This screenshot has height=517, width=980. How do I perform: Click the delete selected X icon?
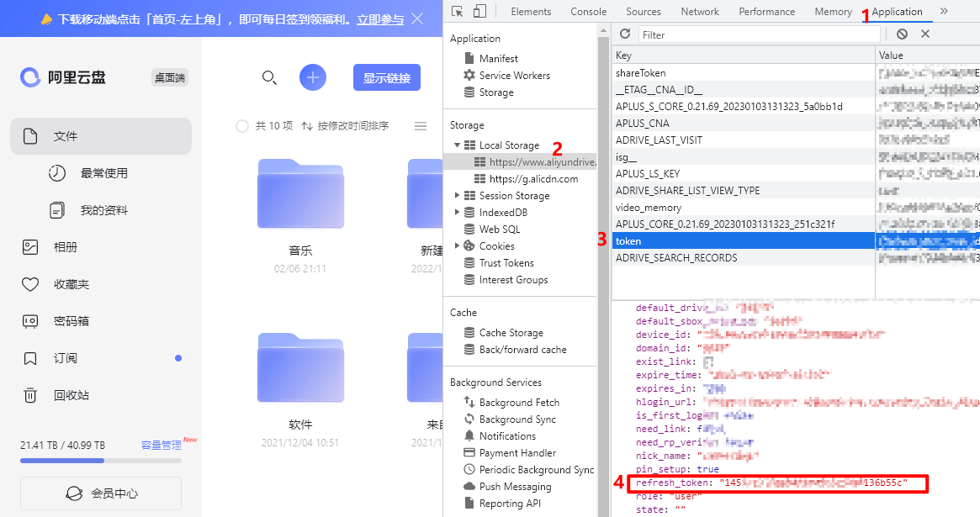point(925,34)
